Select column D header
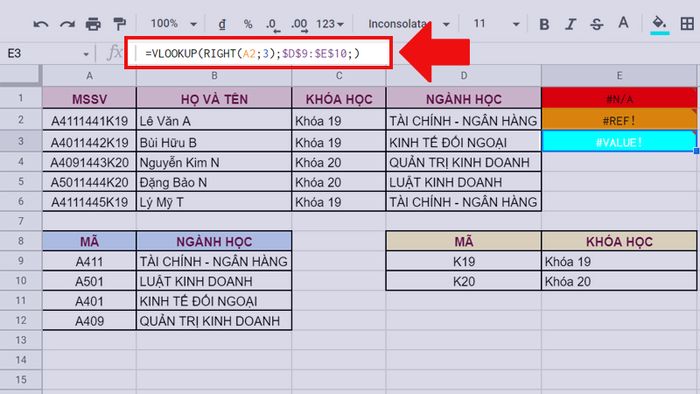This screenshot has width=700, height=394. (x=464, y=76)
